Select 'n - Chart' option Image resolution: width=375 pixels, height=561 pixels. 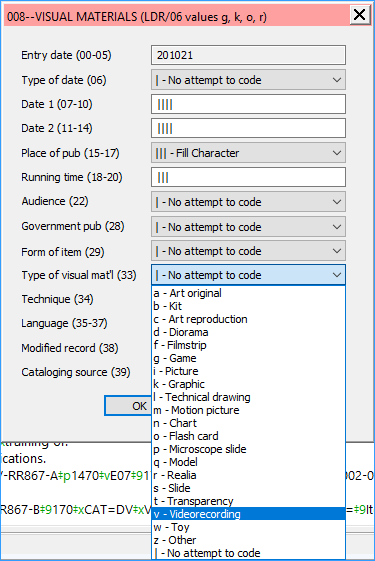tap(248, 423)
